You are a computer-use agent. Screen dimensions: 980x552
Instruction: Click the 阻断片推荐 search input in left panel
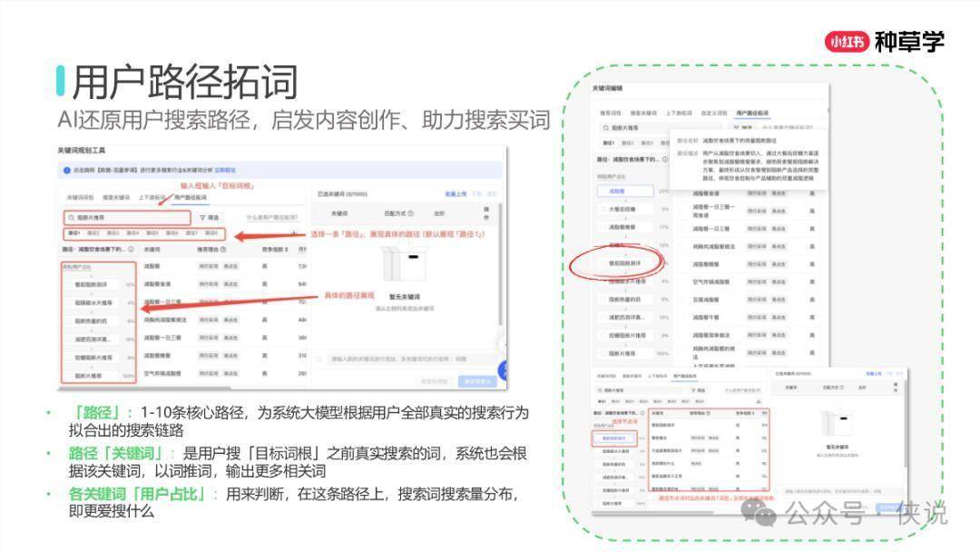tap(127, 218)
